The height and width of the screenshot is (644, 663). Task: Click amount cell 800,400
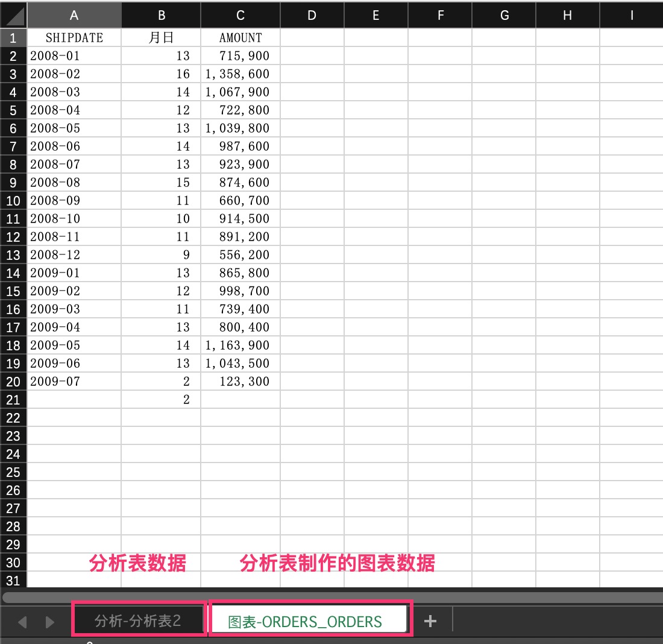point(240,327)
